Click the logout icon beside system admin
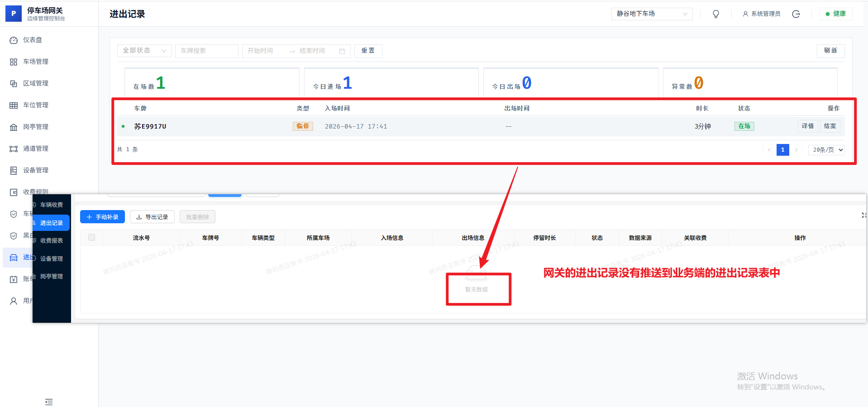This screenshot has width=868, height=407. 796,14
